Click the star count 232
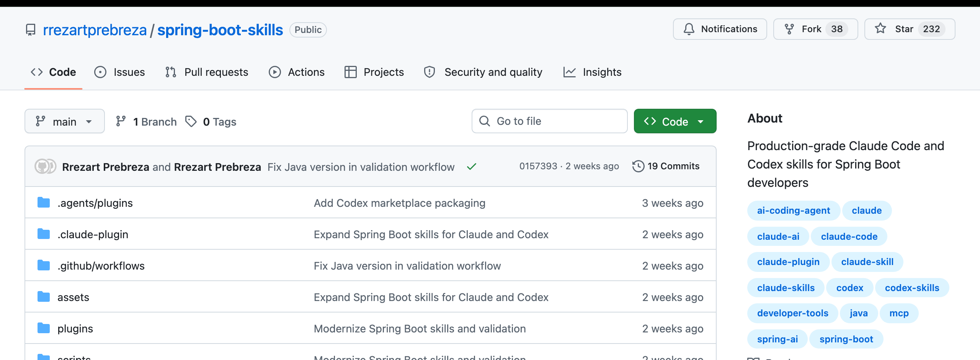This screenshot has width=980, height=360. point(931,29)
